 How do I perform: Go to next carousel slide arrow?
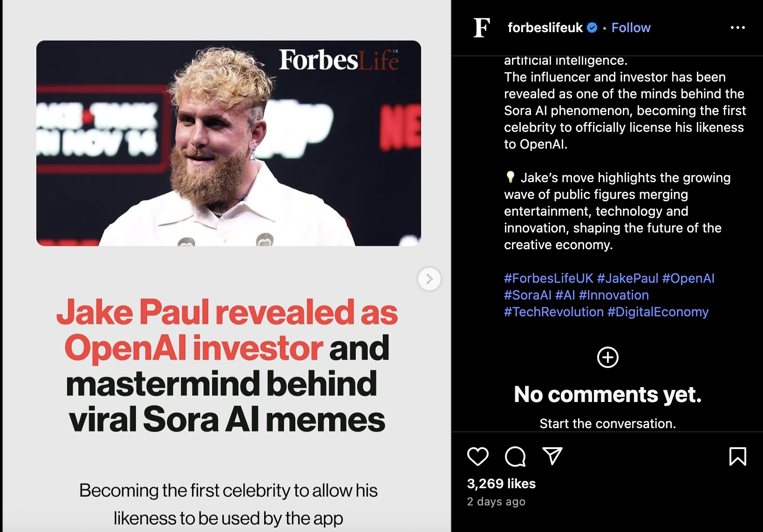tap(429, 279)
